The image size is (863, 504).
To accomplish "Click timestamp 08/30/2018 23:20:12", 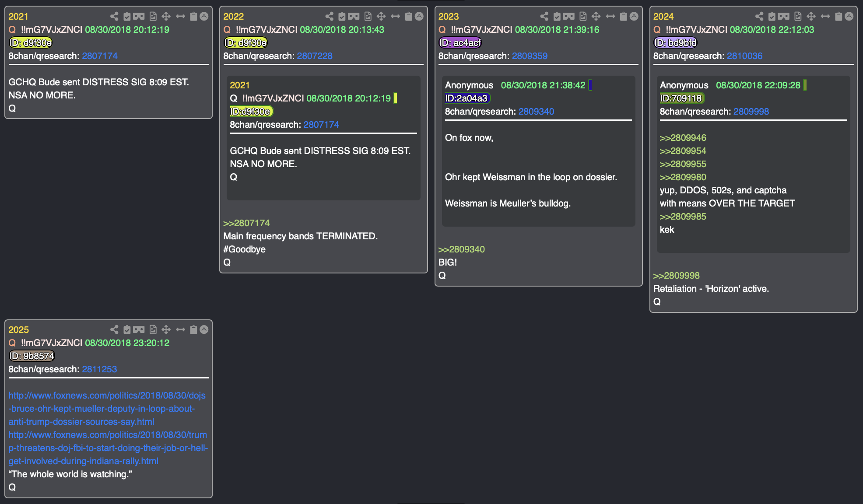I will click(127, 343).
